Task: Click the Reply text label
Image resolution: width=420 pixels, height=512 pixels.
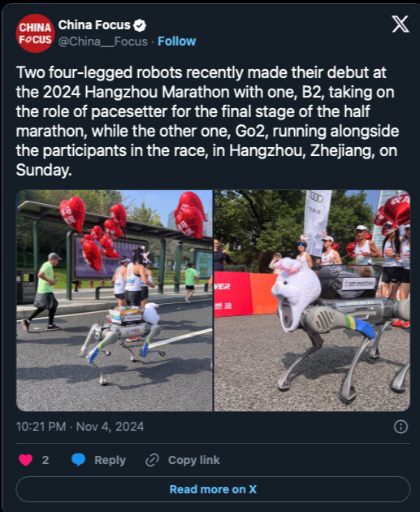Action: (110, 460)
